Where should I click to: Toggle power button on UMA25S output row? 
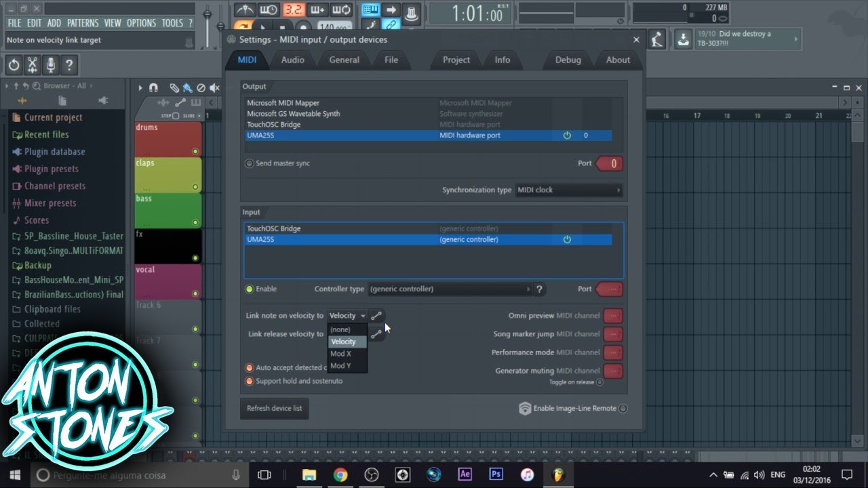(567, 136)
